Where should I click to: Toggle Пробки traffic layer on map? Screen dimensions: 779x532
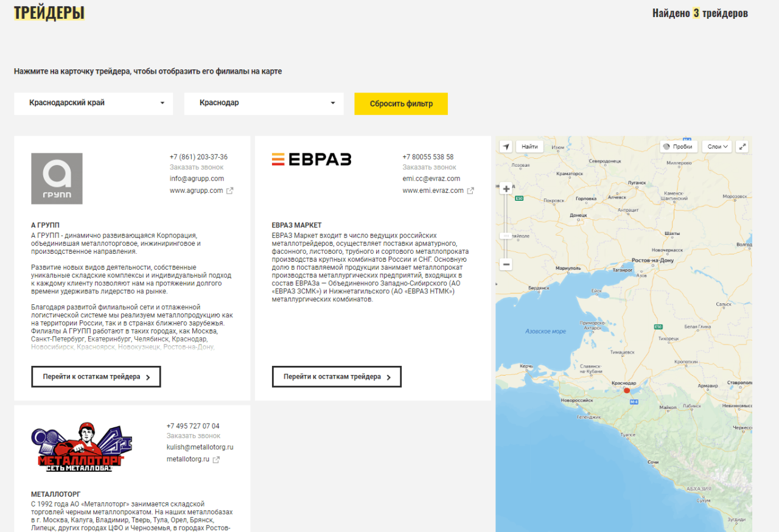pos(678,147)
